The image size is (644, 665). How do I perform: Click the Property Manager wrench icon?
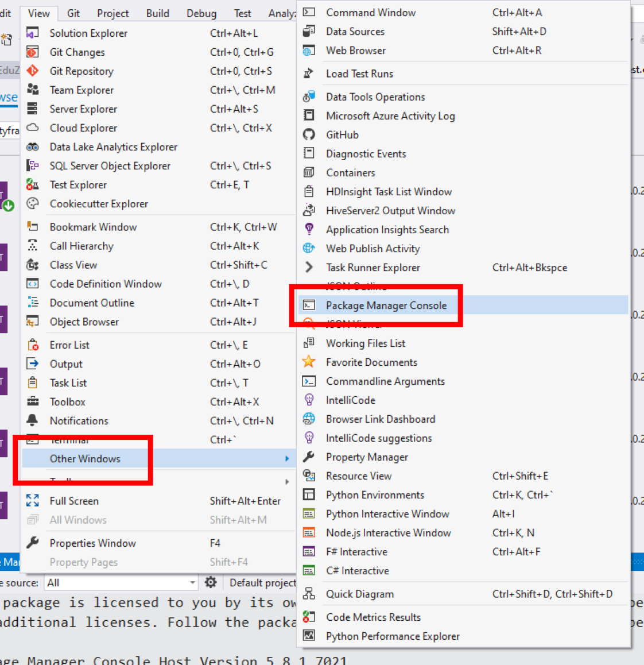(309, 457)
